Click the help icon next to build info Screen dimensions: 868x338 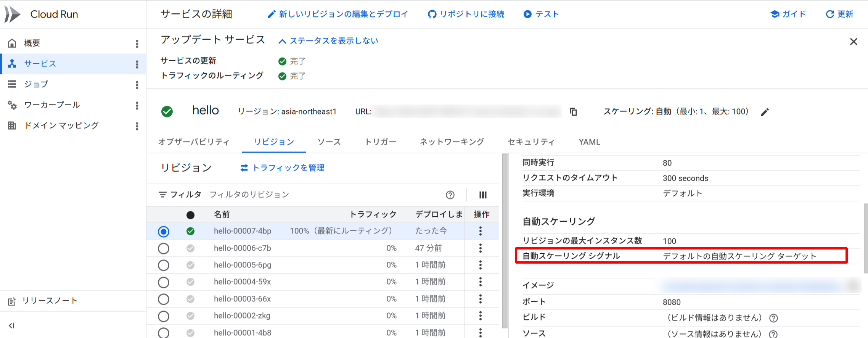[x=773, y=318]
